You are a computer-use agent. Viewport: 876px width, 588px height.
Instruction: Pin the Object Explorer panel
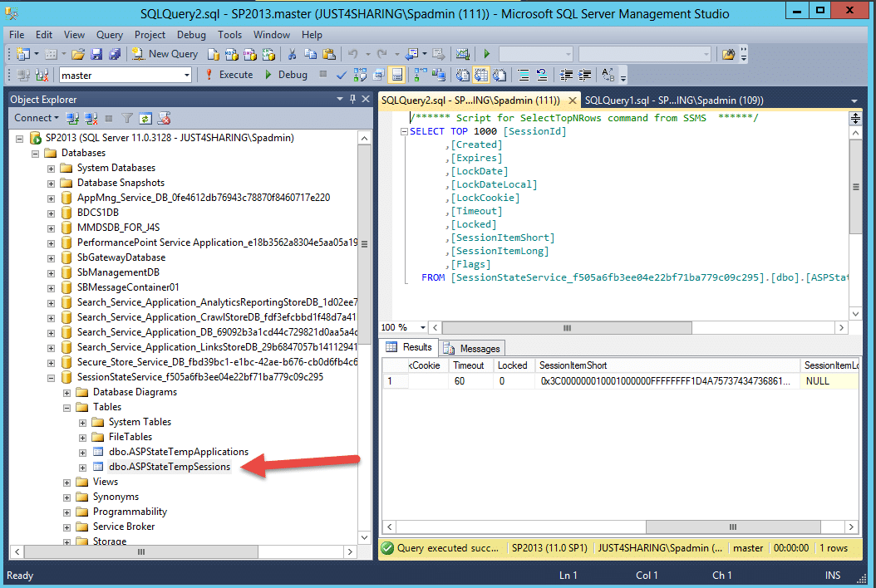click(352, 100)
